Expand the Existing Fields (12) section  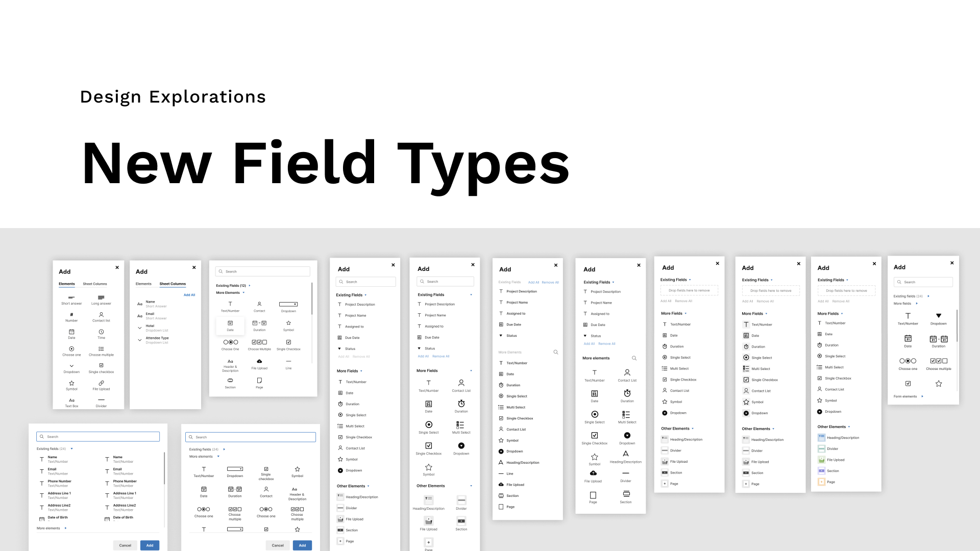tap(250, 286)
